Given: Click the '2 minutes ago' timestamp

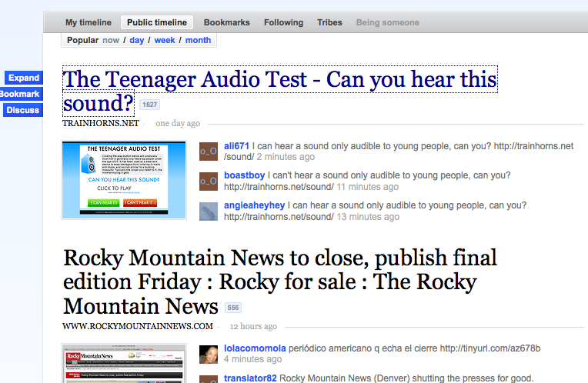Looking at the screenshot, I should click(x=286, y=157).
